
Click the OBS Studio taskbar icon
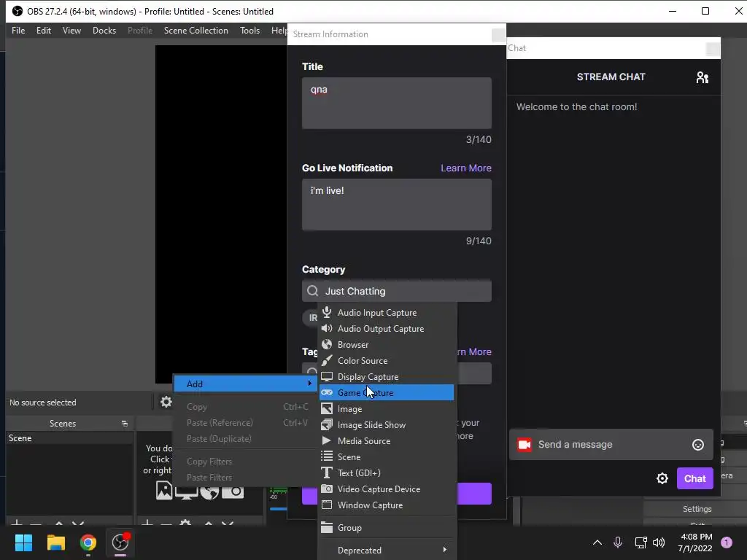(x=120, y=542)
